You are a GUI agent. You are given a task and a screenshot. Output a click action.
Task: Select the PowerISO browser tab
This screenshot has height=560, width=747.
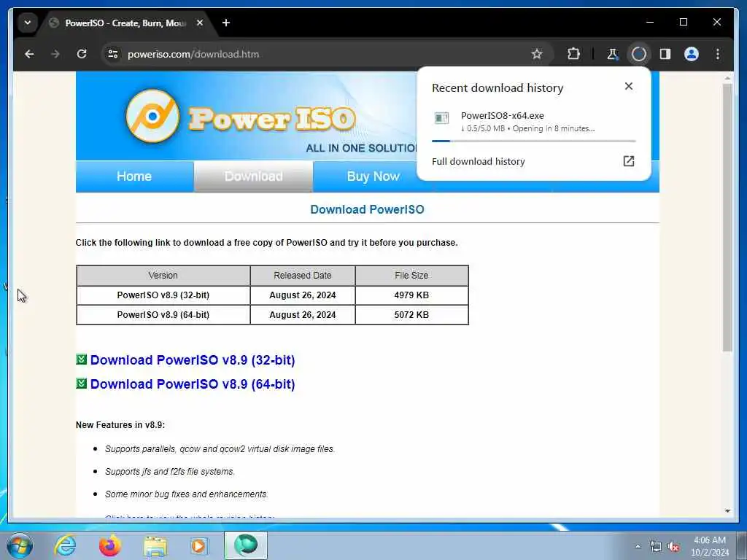pyautogui.click(x=126, y=23)
